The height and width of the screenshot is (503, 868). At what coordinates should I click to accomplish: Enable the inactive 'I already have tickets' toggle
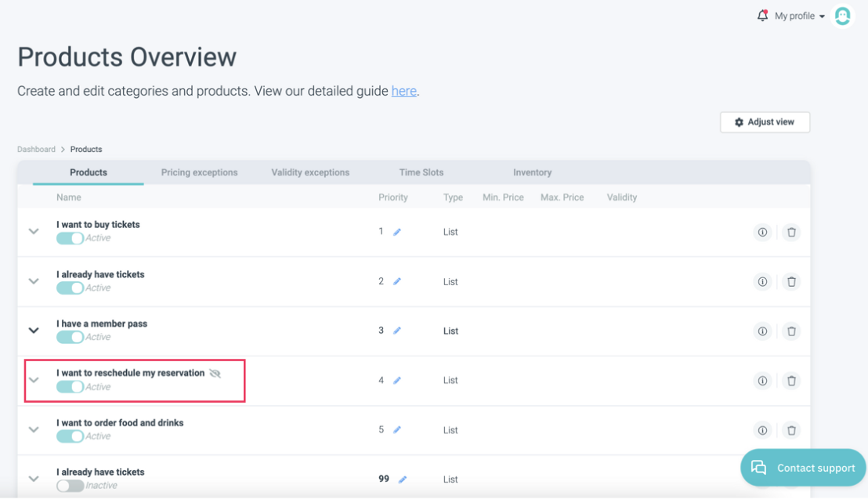70,486
